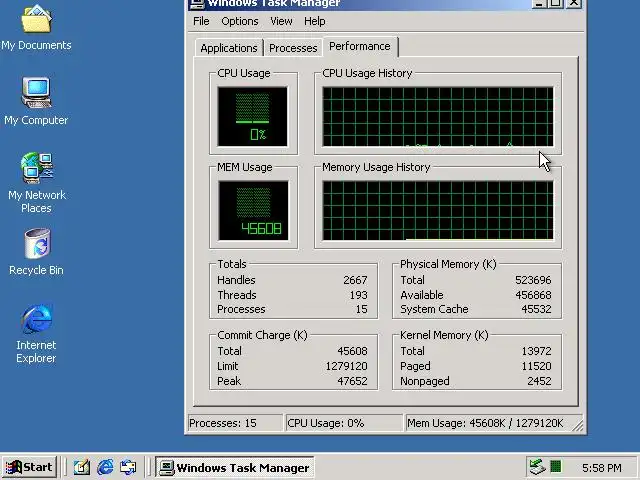The width and height of the screenshot is (640, 480).
Task: Open the Options menu
Action: [240, 21]
